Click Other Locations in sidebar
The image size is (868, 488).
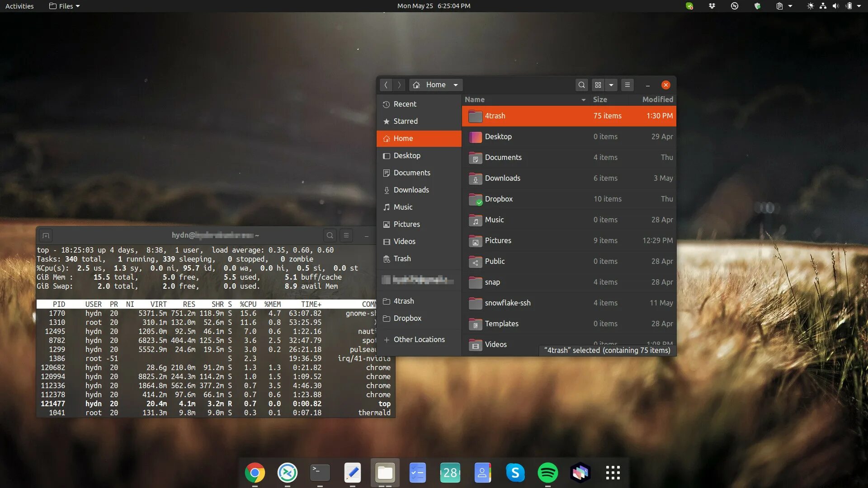(x=419, y=339)
